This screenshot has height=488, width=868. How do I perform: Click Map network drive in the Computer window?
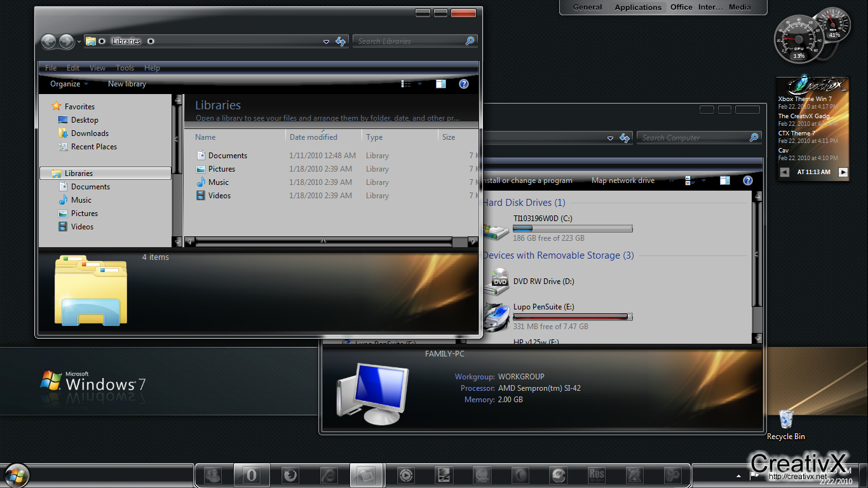[x=623, y=180]
